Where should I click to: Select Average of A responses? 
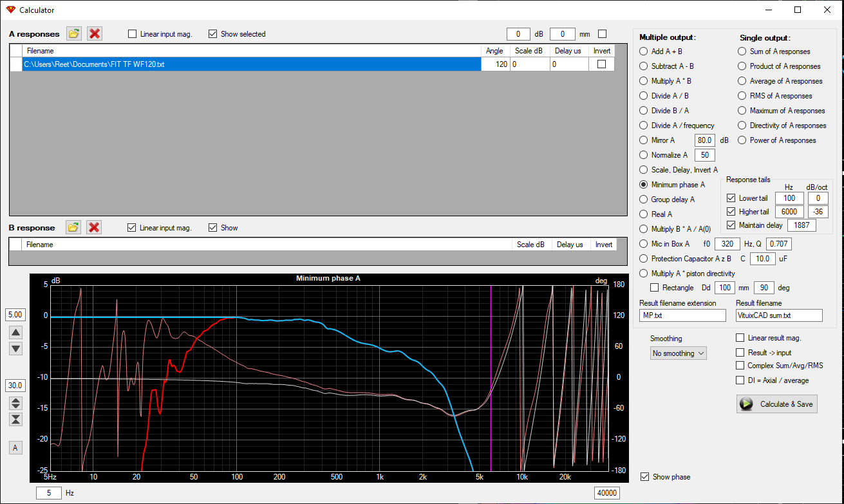coord(742,81)
